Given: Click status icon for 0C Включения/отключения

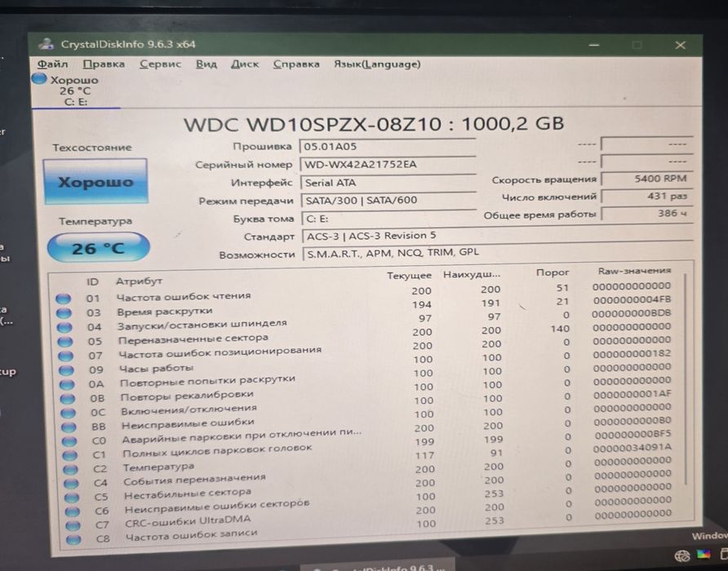Looking at the screenshot, I should tap(68, 413).
